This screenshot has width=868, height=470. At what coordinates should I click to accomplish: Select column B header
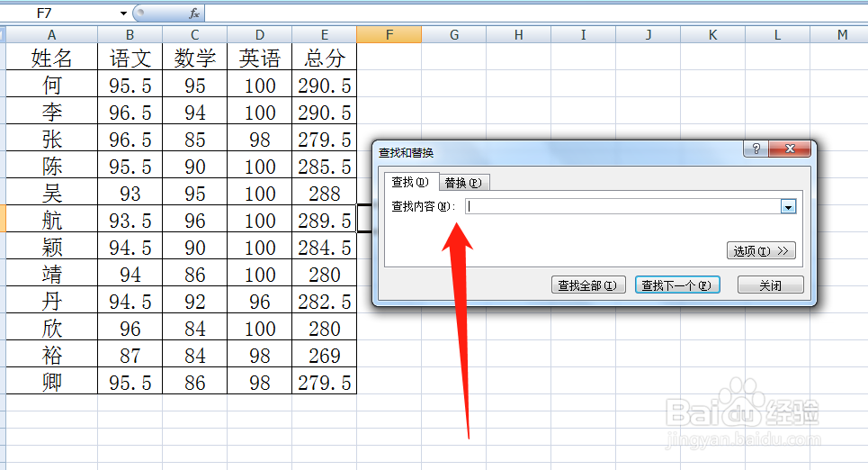click(x=130, y=35)
